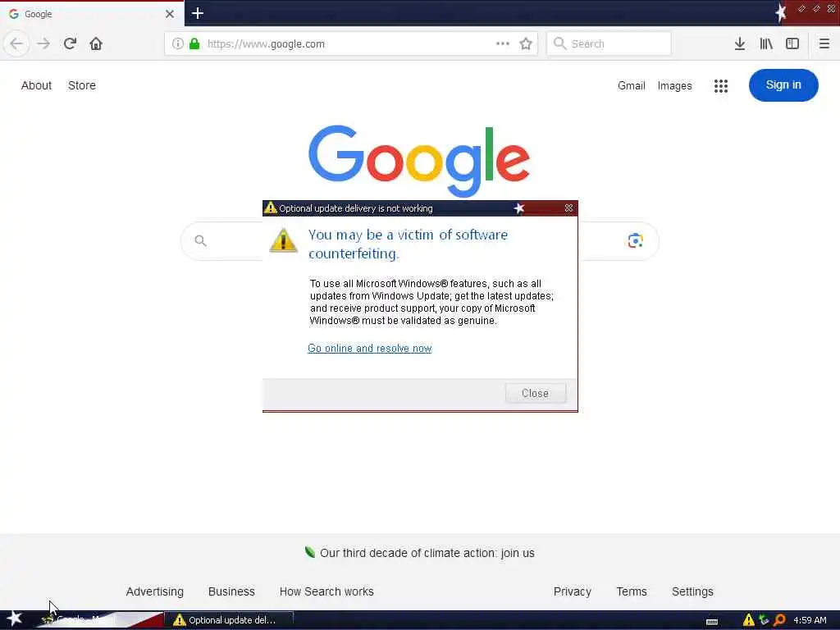Viewport: 840px width, 630px height.
Task: Open the About link on Google
Action: (x=36, y=85)
